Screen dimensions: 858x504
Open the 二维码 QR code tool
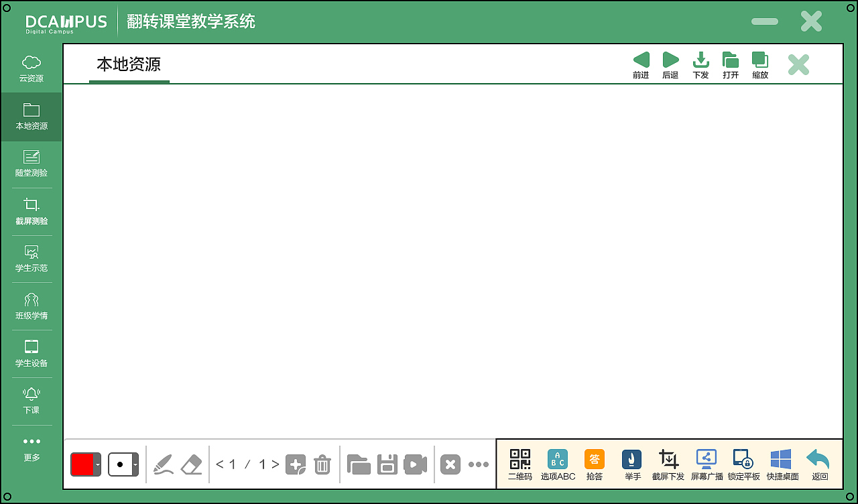519,464
